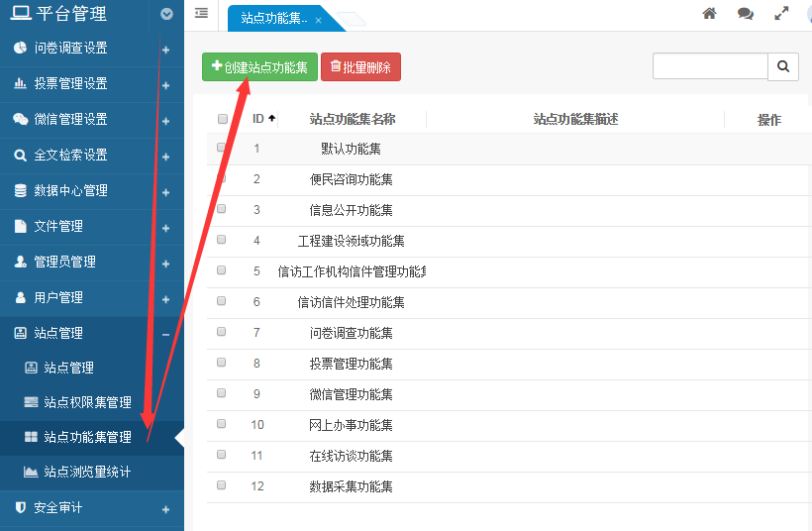
Task: Open the 平台管理 dropdown arrow
Action: (166, 14)
